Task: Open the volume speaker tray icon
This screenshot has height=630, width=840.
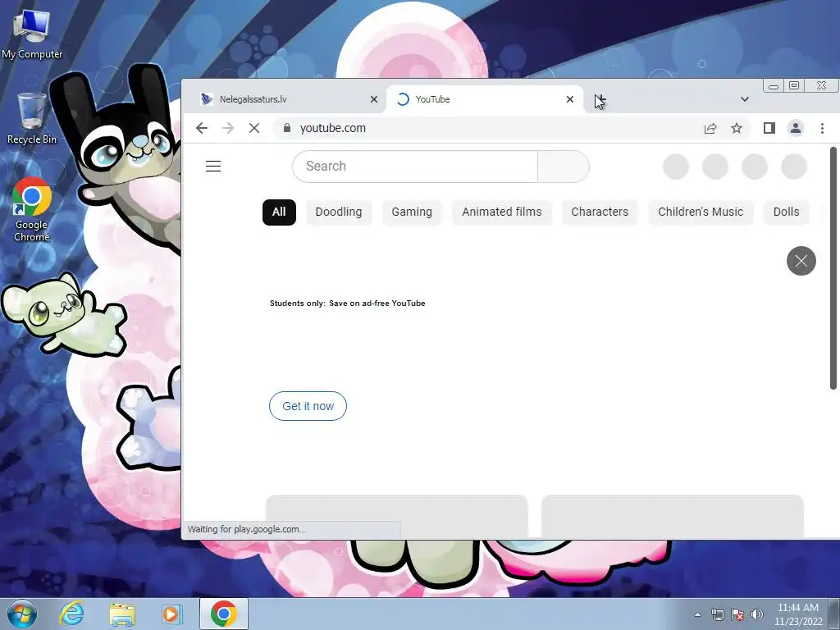Action: pyautogui.click(x=757, y=614)
